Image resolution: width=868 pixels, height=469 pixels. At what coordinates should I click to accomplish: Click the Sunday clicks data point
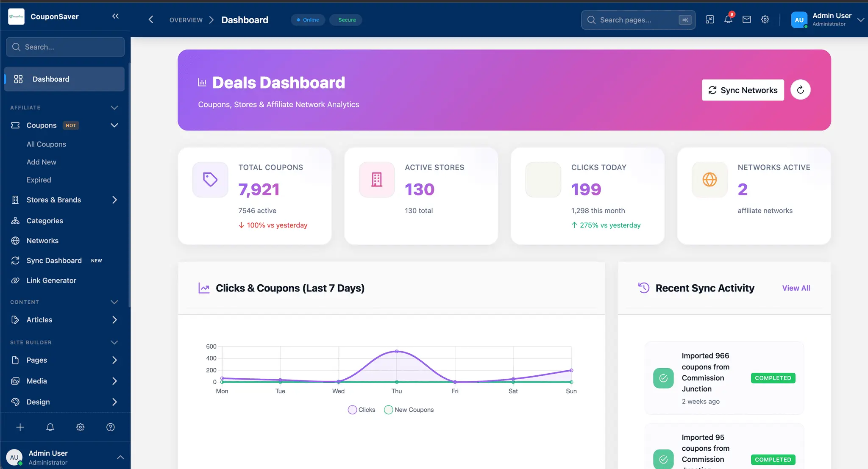[x=571, y=370]
